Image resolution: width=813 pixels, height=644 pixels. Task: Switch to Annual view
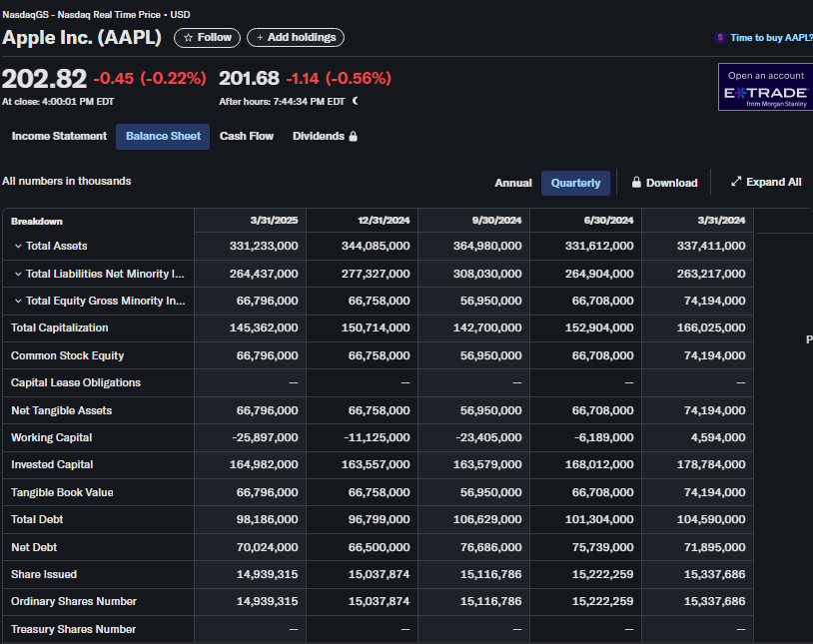[x=513, y=183]
